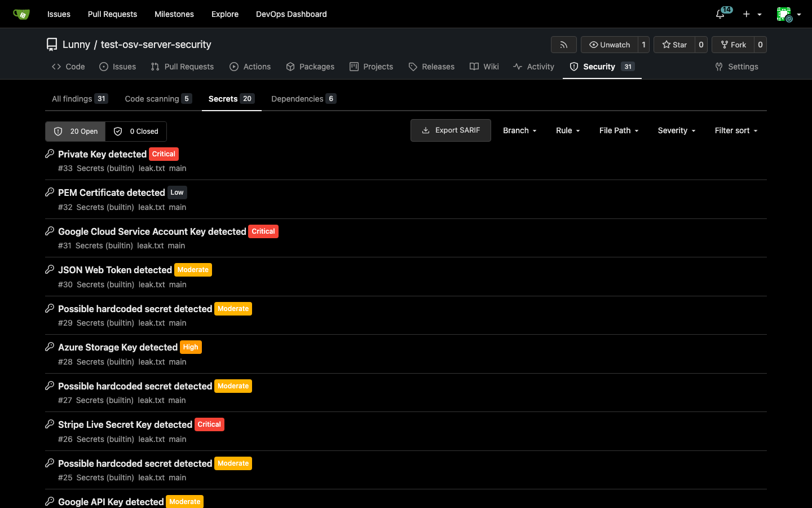This screenshot has width=812, height=508.
Task: Expand the Rule filter dropdown
Action: (x=568, y=130)
